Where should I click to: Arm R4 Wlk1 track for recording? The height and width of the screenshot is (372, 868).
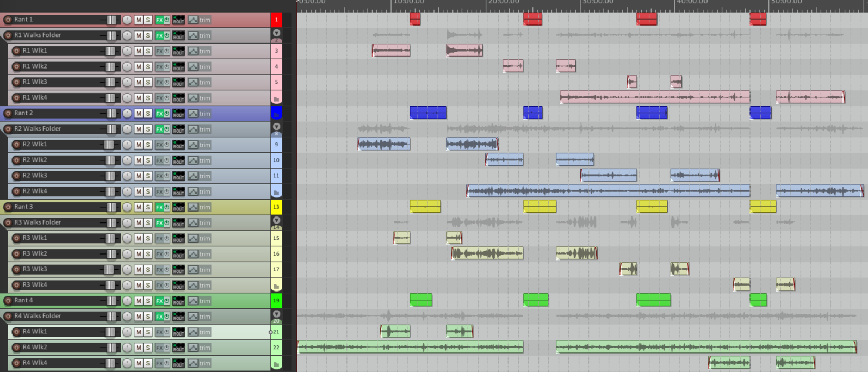[16, 332]
